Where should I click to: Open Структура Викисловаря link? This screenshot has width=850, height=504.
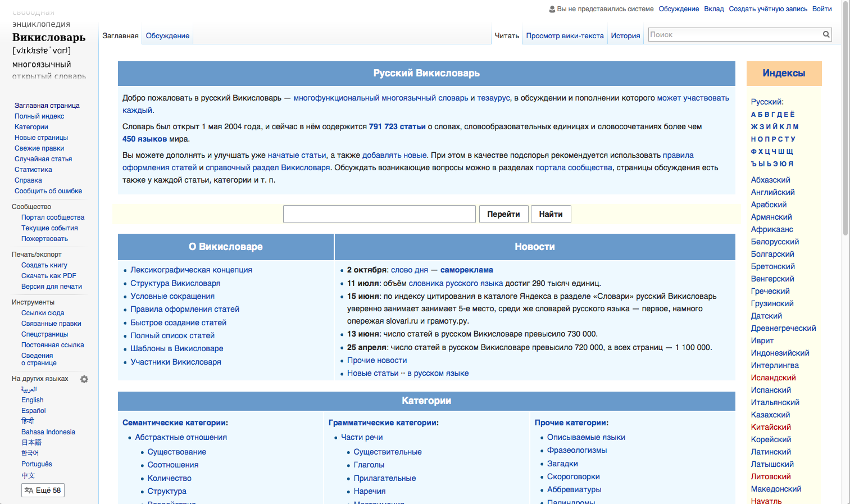[175, 283]
